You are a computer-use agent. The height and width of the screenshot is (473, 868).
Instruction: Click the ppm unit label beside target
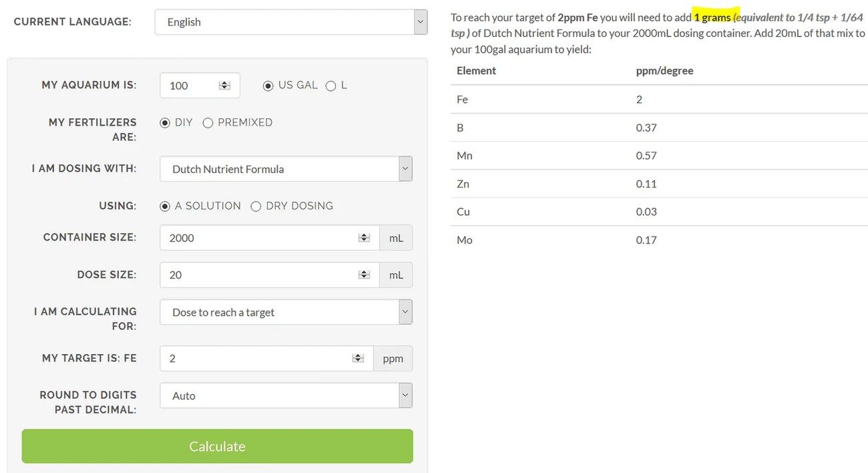tap(393, 358)
